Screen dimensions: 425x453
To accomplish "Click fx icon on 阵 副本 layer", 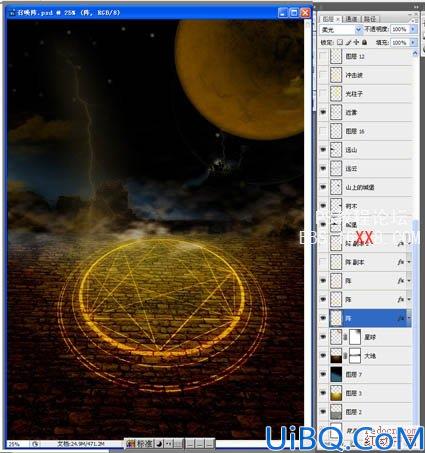I will coord(401,262).
